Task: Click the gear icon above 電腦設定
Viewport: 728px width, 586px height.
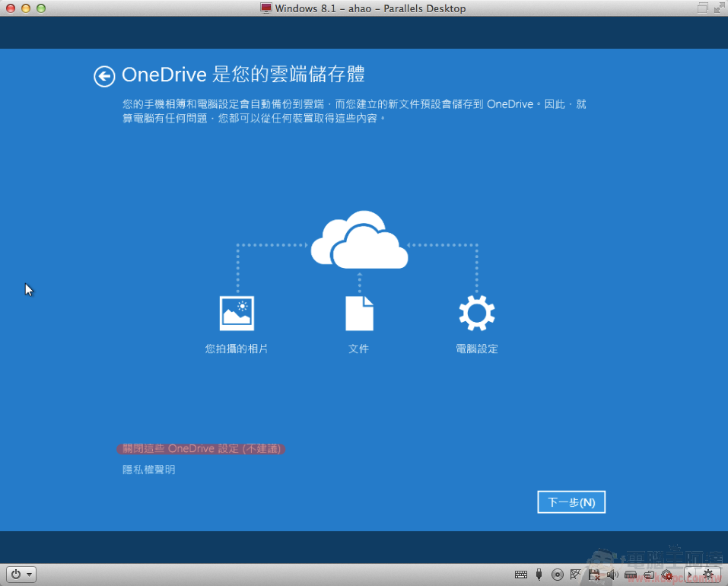Action: (477, 313)
